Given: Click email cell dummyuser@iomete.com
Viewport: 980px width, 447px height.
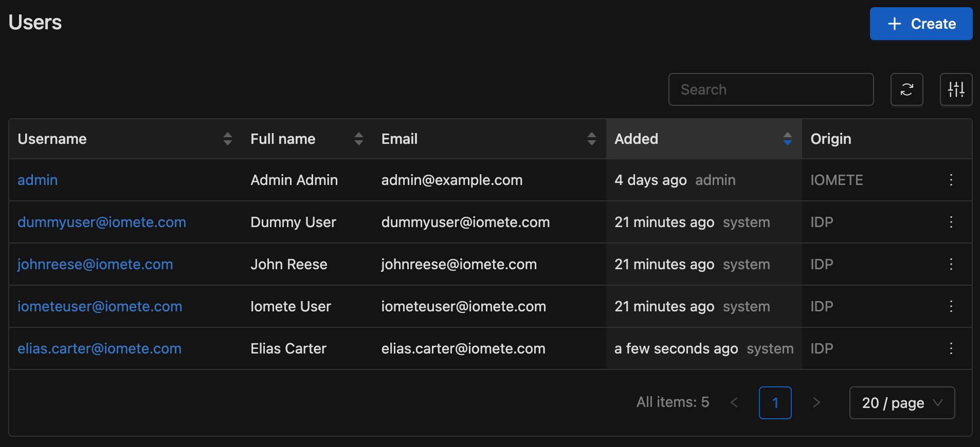Looking at the screenshot, I should [465, 222].
